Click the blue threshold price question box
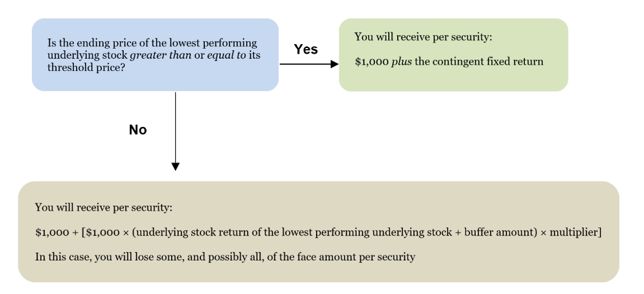This screenshot has width=644, height=294. pyautogui.click(x=155, y=54)
